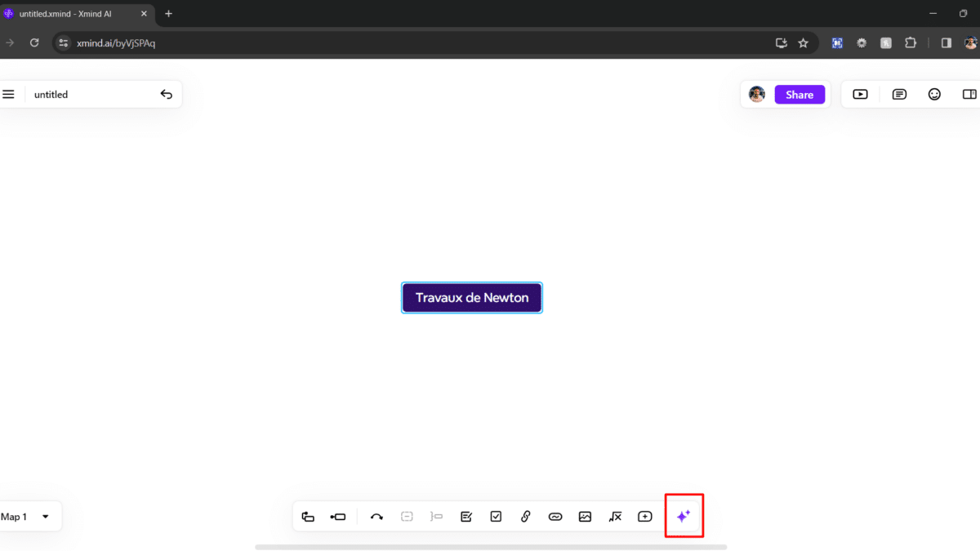
Task: Toggle the right format panel
Action: tap(969, 95)
